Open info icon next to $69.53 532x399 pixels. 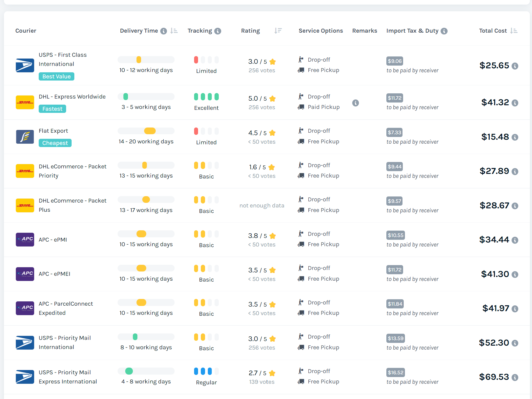tap(515, 377)
